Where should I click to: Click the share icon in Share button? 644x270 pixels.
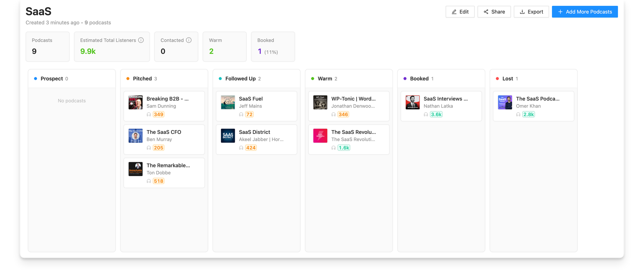coord(486,12)
